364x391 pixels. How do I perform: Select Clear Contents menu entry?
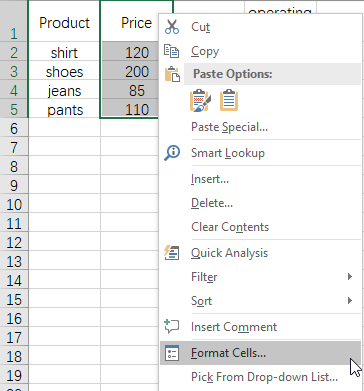point(230,227)
